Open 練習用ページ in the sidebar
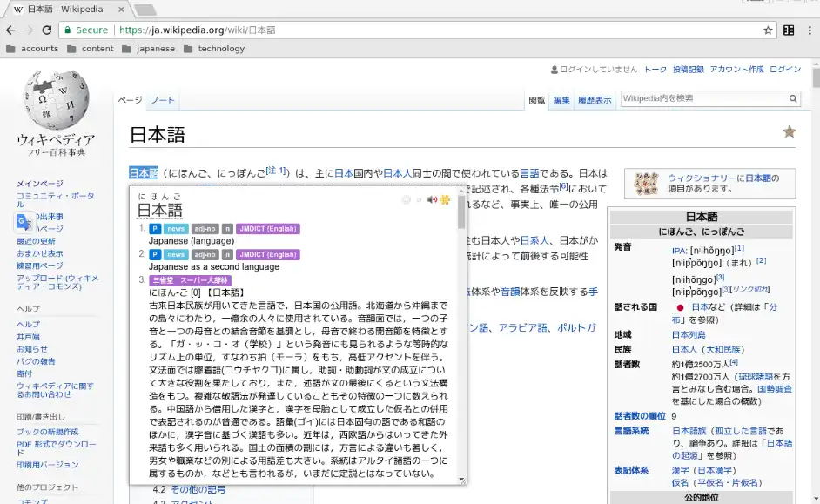The height and width of the screenshot is (504, 820). [x=40, y=266]
